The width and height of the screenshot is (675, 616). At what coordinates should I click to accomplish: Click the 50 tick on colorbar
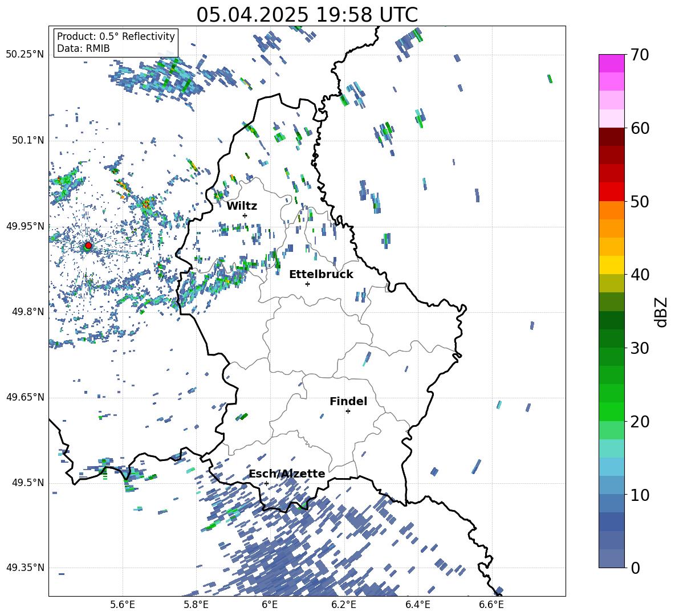[640, 201]
